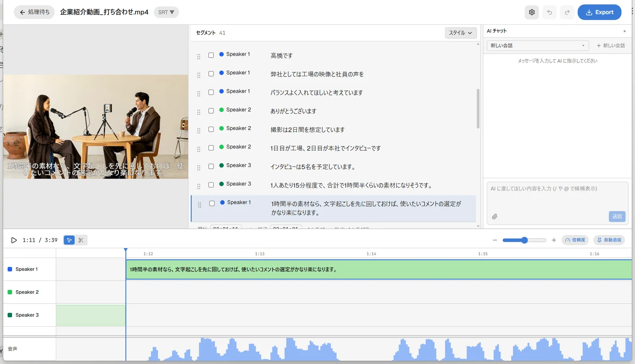The height and width of the screenshot is (364, 635).
Task: Click the Export button
Action: 599,12
